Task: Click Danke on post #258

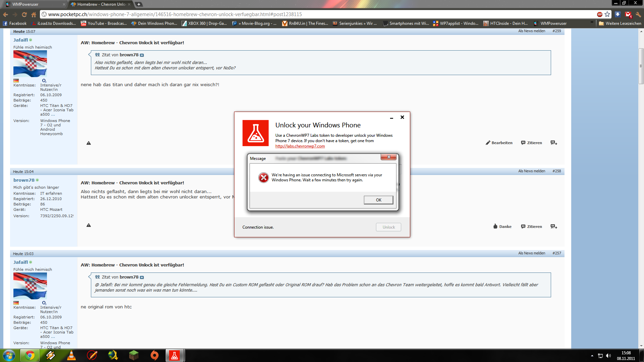Action: 502,227
